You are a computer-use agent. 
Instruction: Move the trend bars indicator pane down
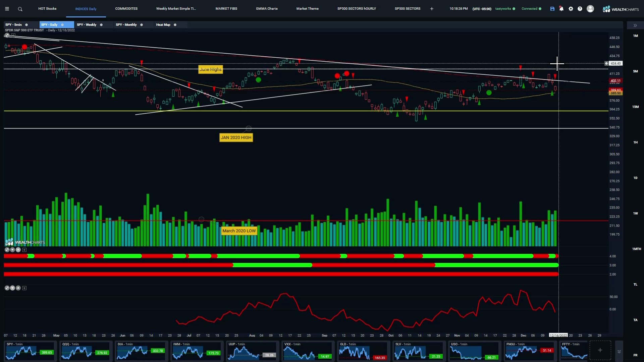point(12,250)
